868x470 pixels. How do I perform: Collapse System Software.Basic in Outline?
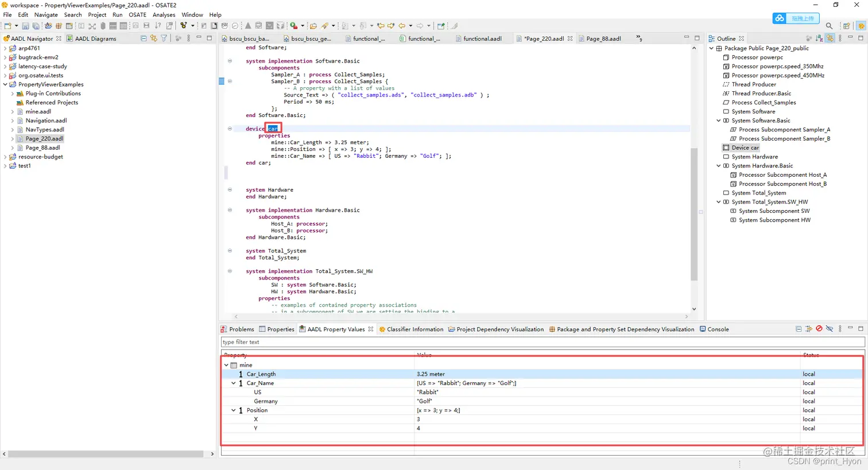719,121
